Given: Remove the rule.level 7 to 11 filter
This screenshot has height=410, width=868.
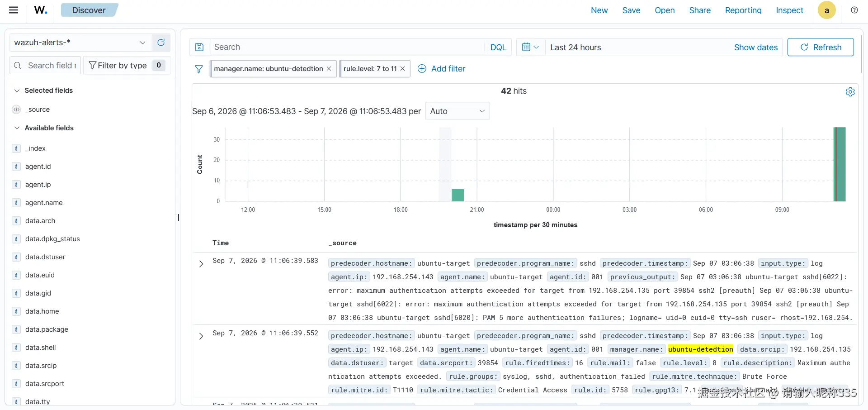Looking at the screenshot, I should (x=402, y=69).
